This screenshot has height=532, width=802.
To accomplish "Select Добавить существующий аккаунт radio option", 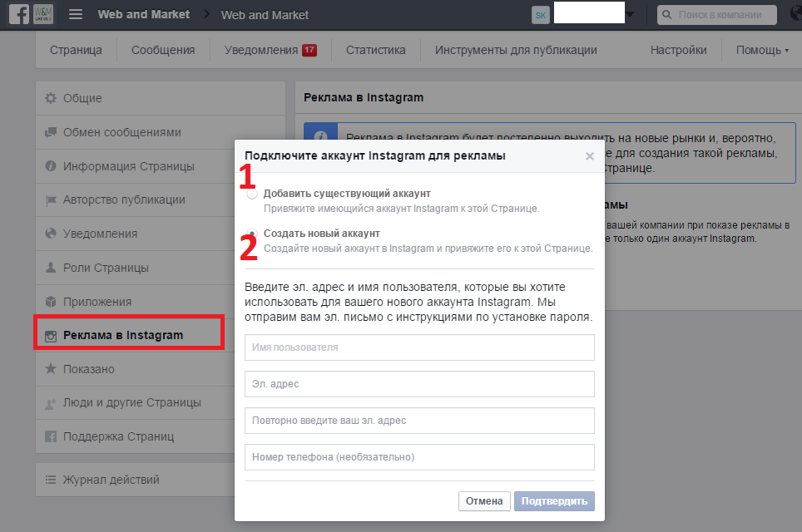I will pos(251,195).
